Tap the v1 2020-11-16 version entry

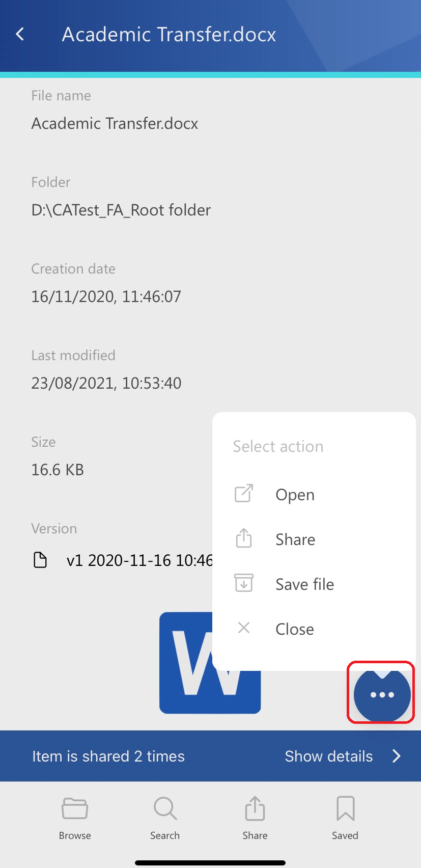pyautogui.click(x=139, y=561)
